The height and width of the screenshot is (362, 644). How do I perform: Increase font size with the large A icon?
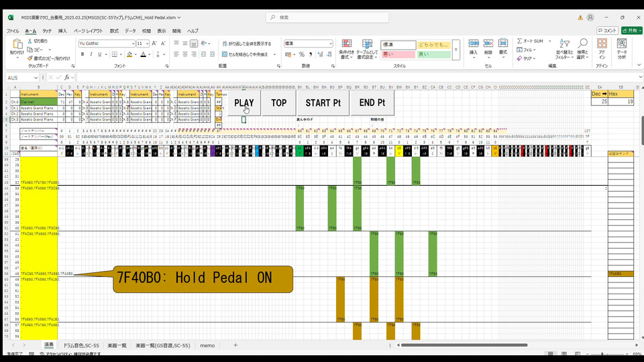[154, 44]
